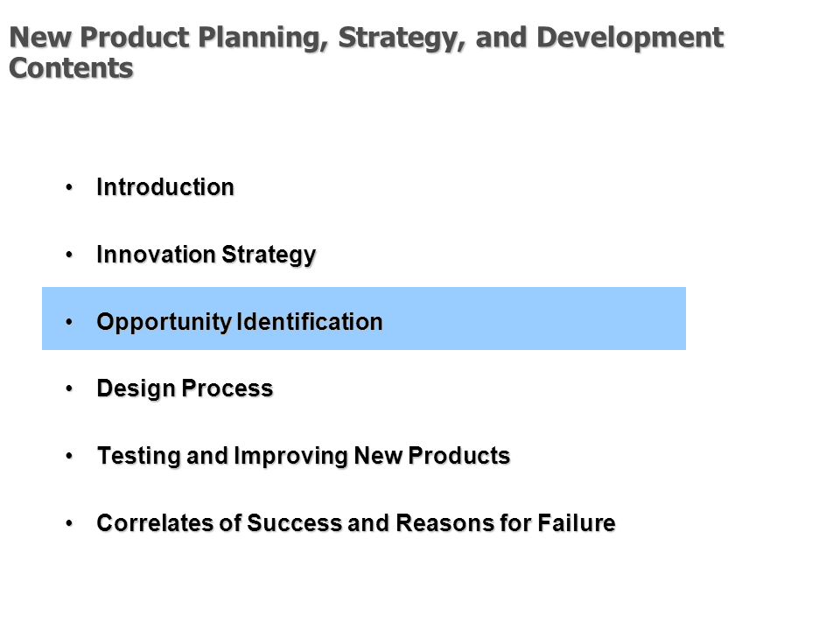This screenshot has width=840, height=630.
Task: Click the word Failure in the last bullet
Action: pyautogui.click(x=577, y=523)
